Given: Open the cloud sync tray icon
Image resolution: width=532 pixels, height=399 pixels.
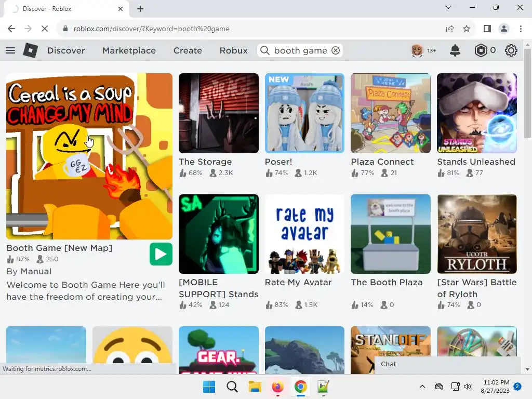Looking at the screenshot, I should pos(438,387).
